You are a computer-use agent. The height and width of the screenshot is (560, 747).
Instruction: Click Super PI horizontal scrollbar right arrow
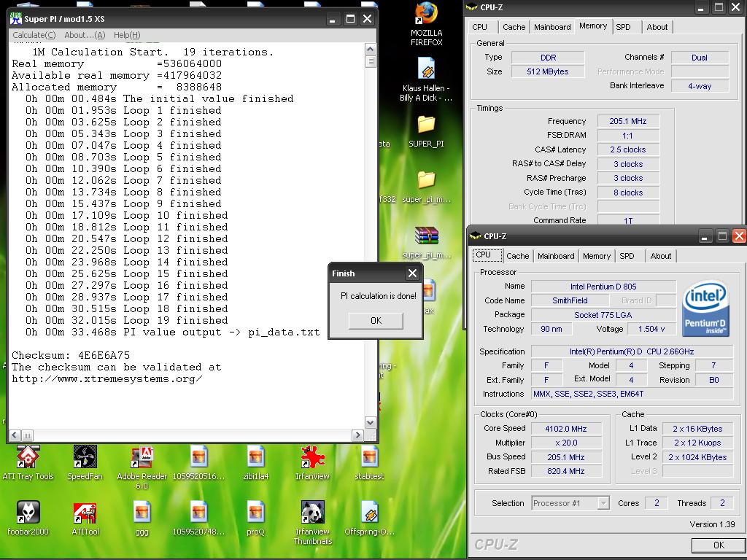click(357, 435)
